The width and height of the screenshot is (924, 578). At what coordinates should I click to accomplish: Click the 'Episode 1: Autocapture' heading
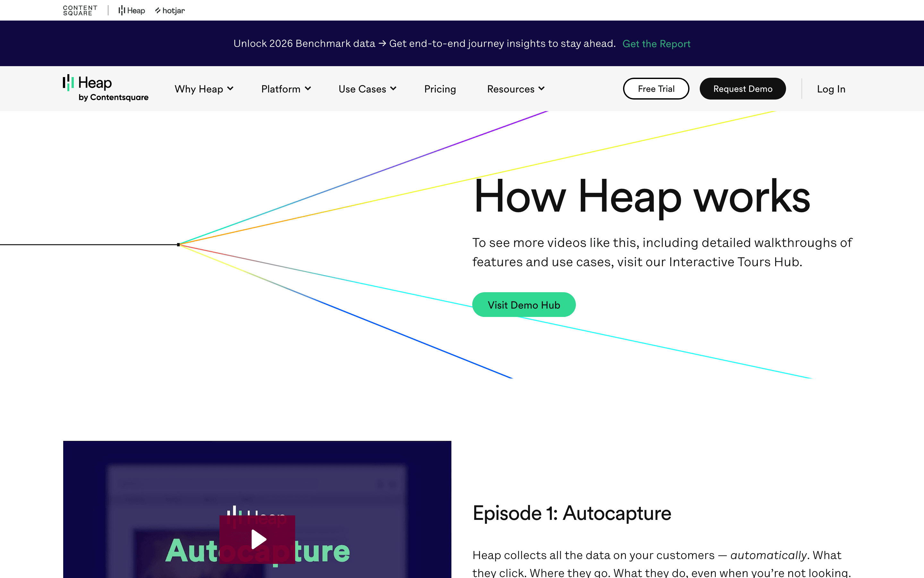coord(572,513)
